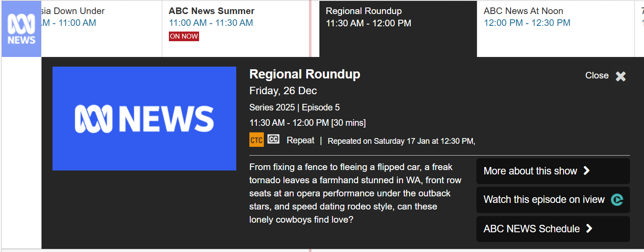Click the chevron beside ABC NEWS Schedule
The height and width of the screenshot is (252, 644).
click(589, 228)
